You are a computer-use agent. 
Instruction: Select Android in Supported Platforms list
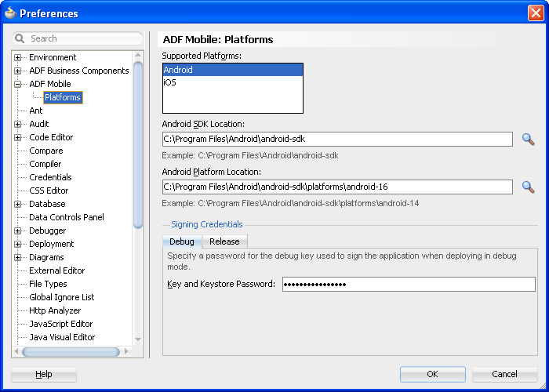(233, 70)
